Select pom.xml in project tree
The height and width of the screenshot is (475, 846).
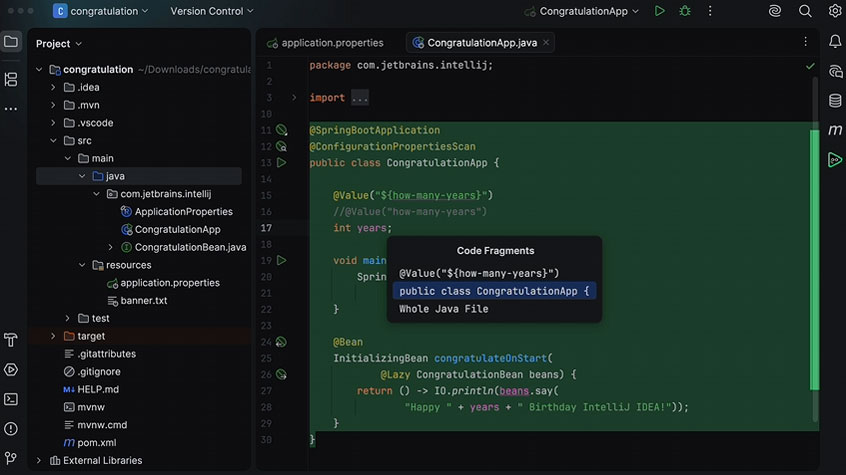tap(96, 442)
